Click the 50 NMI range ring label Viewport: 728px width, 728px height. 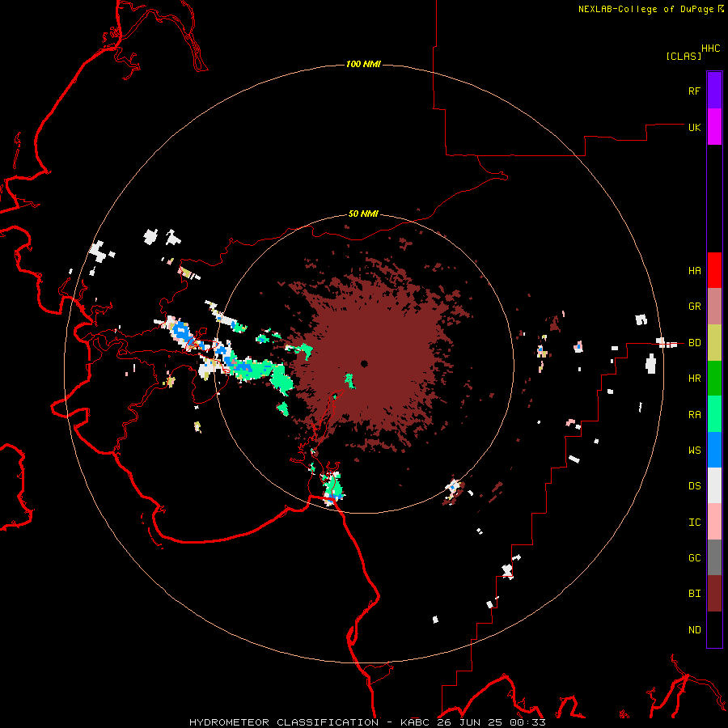pyautogui.click(x=363, y=214)
